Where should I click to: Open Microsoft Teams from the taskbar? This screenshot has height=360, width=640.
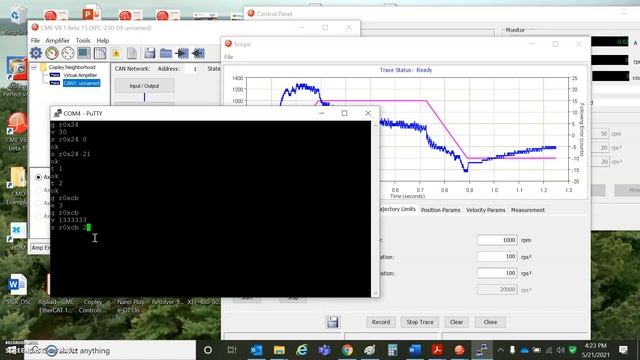(x=324, y=350)
